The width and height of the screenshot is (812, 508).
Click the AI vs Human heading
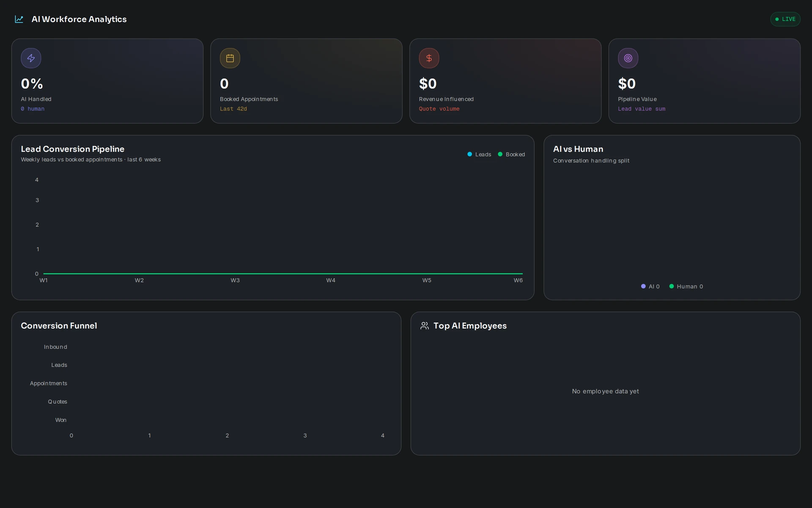(578, 149)
